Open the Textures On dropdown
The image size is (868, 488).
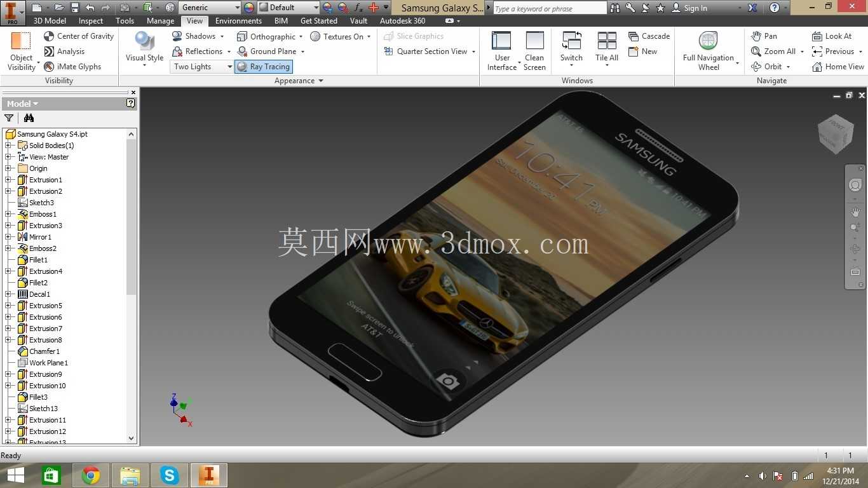(x=369, y=36)
